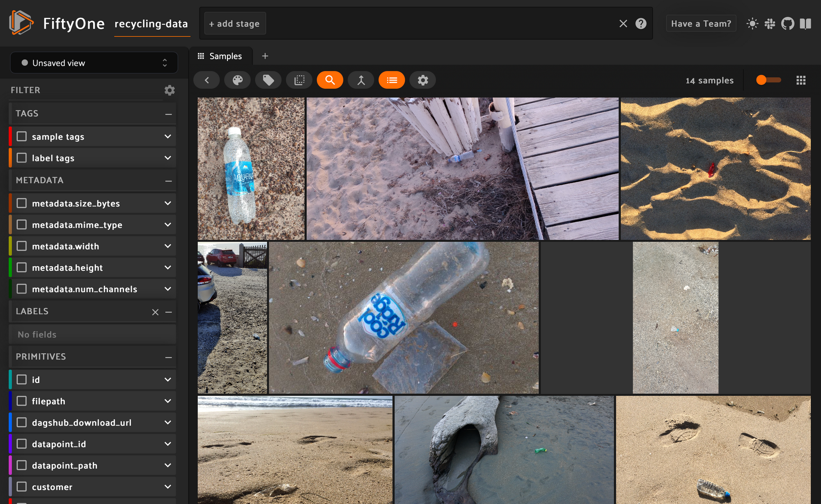Enable the metadata.mime_type checkbox
The width and height of the screenshot is (821, 504).
[x=22, y=225]
